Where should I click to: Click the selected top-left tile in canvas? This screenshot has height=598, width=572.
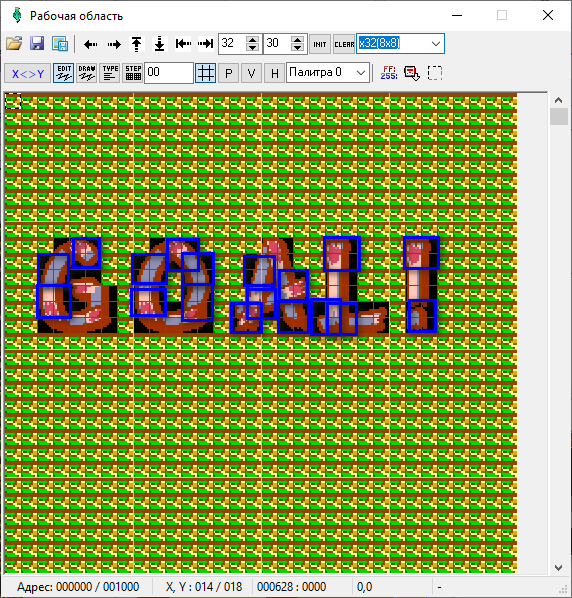pyautogui.click(x=13, y=101)
